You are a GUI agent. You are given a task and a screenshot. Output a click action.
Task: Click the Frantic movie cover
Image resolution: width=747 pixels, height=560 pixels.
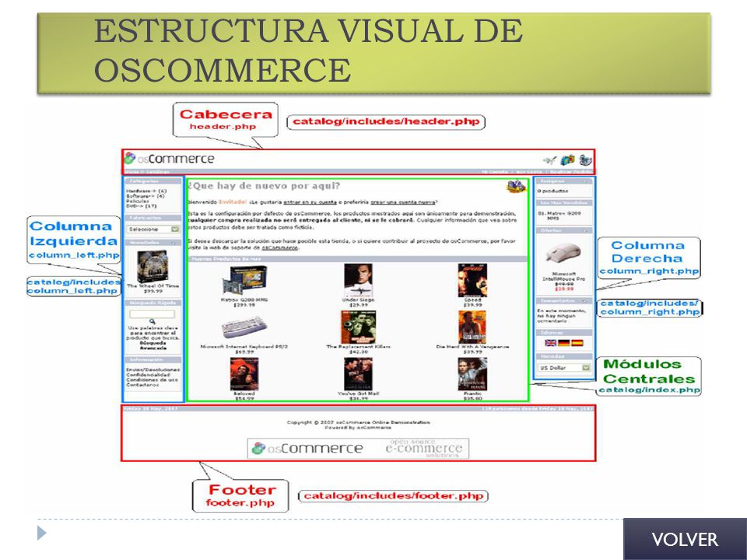click(472, 374)
